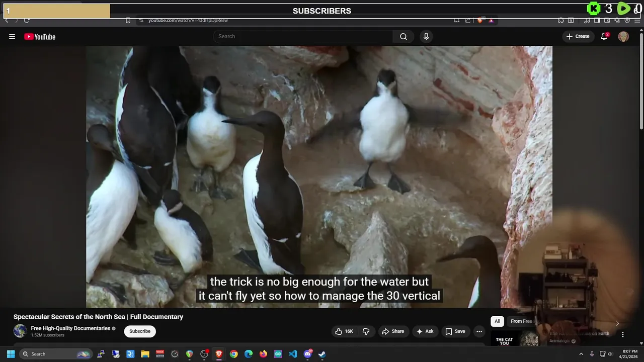Open THE CAT YOU video thumbnail
This screenshot has height=362, width=644.
(x=515, y=339)
